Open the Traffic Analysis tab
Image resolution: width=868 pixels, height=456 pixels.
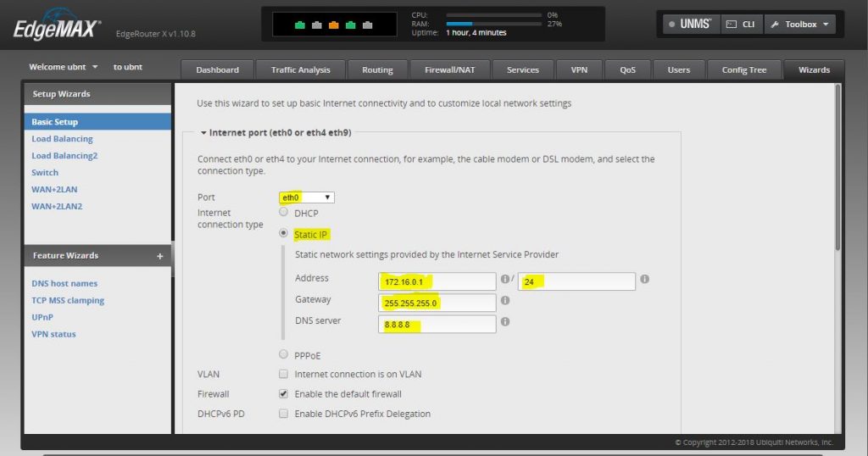[300, 70]
